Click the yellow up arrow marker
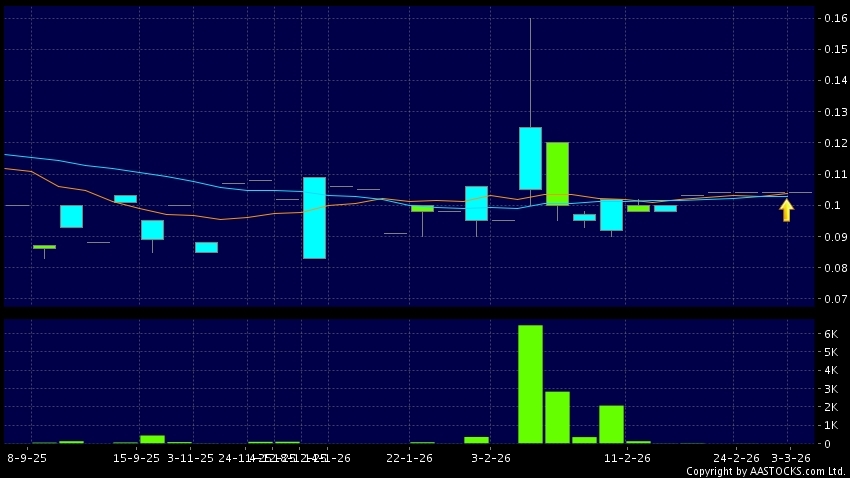The height and width of the screenshot is (478, 850). coord(787,210)
